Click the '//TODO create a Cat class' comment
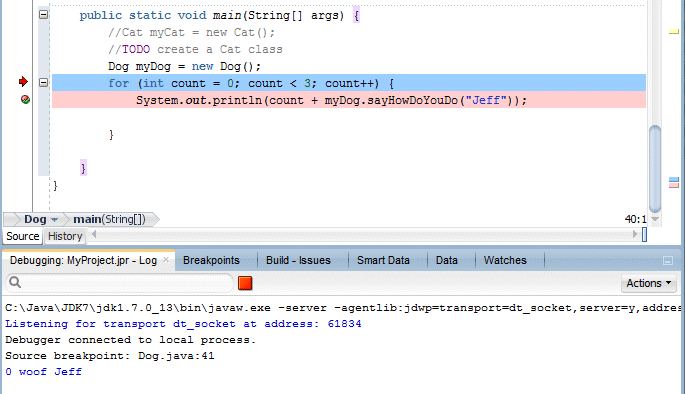Viewport: 685px width, 394px height. point(195,49)
